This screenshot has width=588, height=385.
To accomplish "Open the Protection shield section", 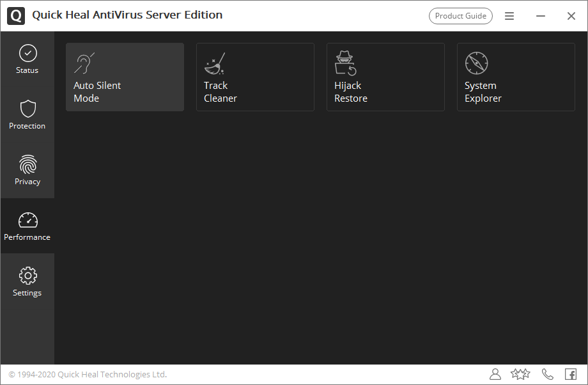I will click(x=27, y=115).
